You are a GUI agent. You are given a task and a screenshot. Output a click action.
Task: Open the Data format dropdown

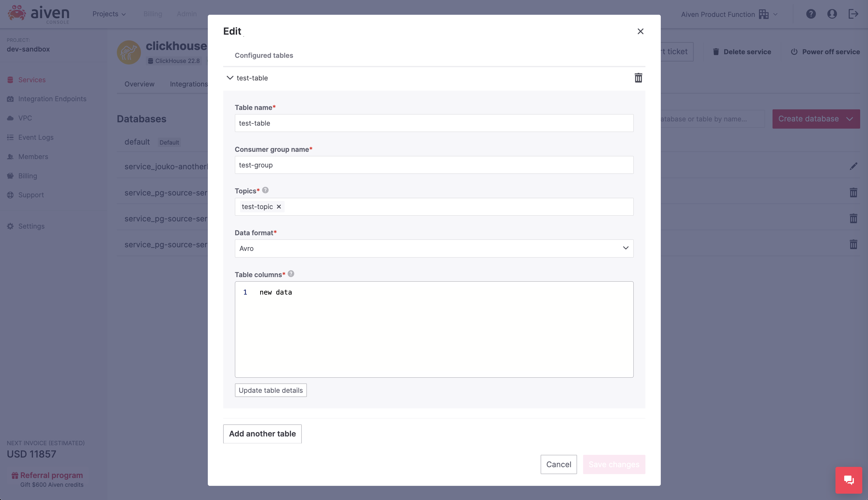point(434,248)
